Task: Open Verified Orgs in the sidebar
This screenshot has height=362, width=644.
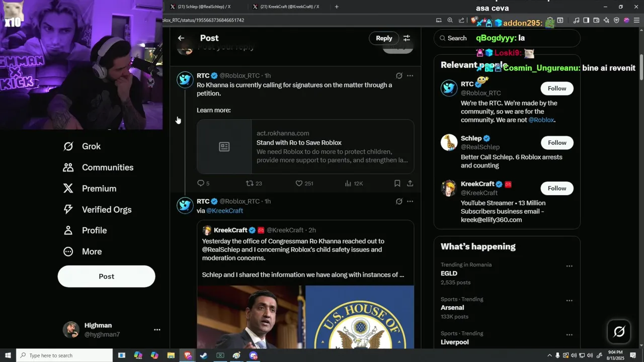Action: 97,210
